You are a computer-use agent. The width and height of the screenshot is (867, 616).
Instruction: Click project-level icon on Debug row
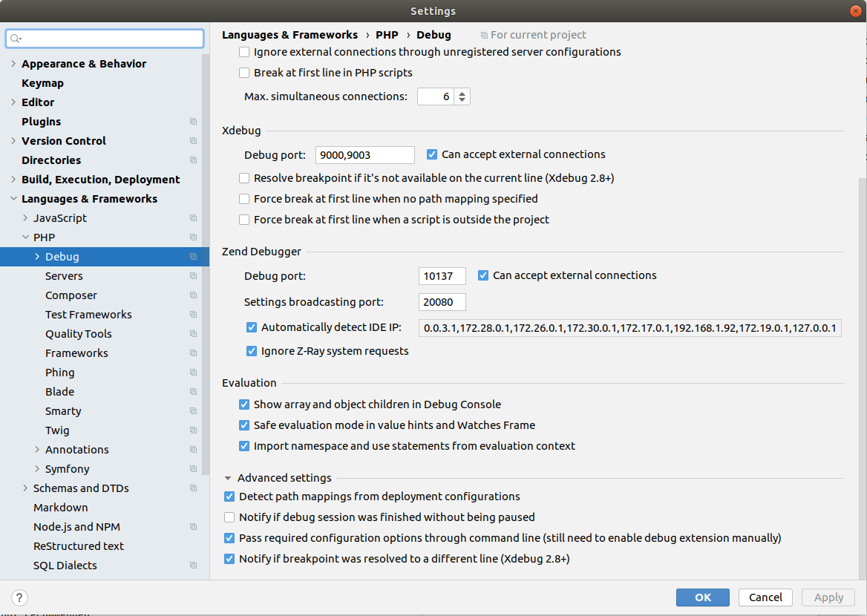[x=193, y=257]
